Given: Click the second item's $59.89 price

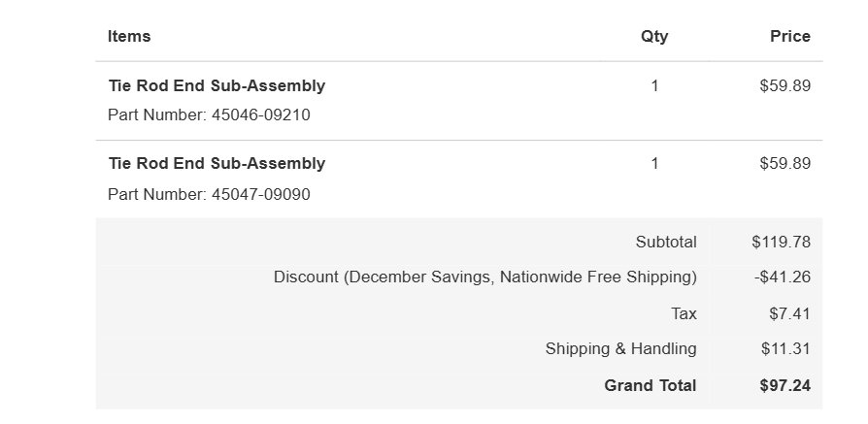Looking at the screenshot, I should (x=785, y=164).
